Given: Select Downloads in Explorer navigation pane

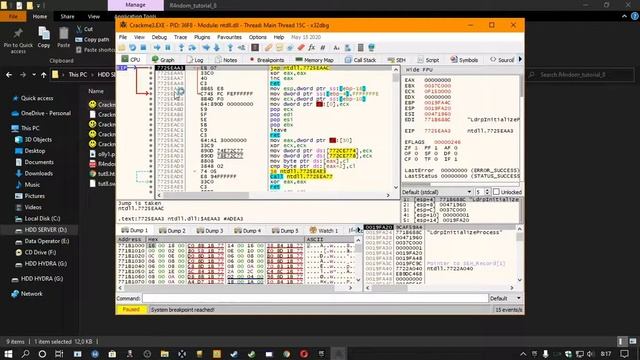Looking at the screenshot, I should [x=38, y=173].
